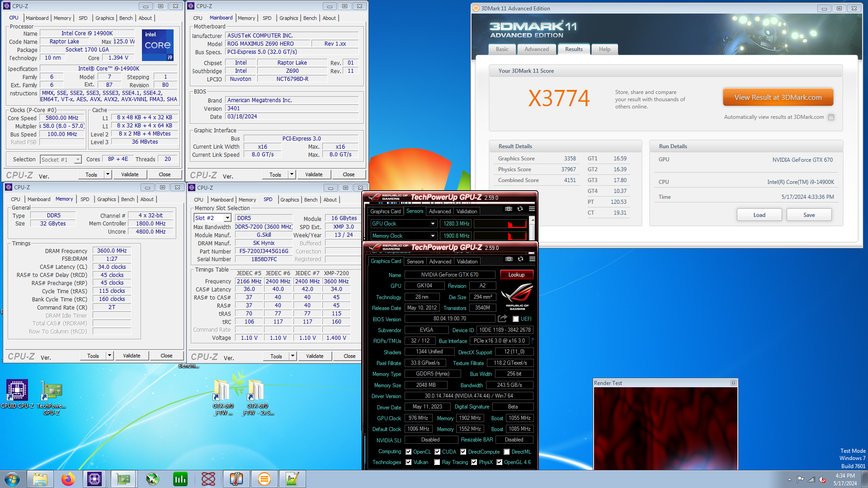This screenshot has width=868, height=488.
Task: Launch Firefox from the taskbar
Action: pyautogui.click(x=68, y=479)
